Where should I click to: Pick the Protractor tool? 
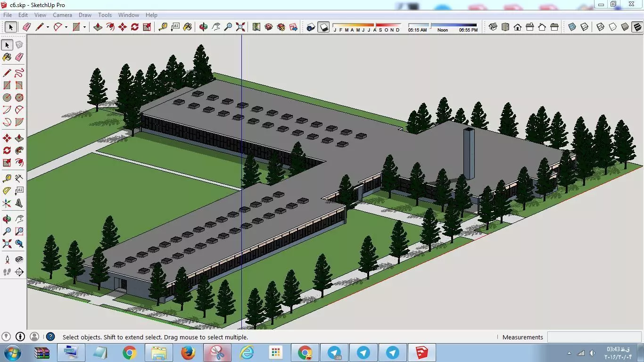click(x=7, y=191)
